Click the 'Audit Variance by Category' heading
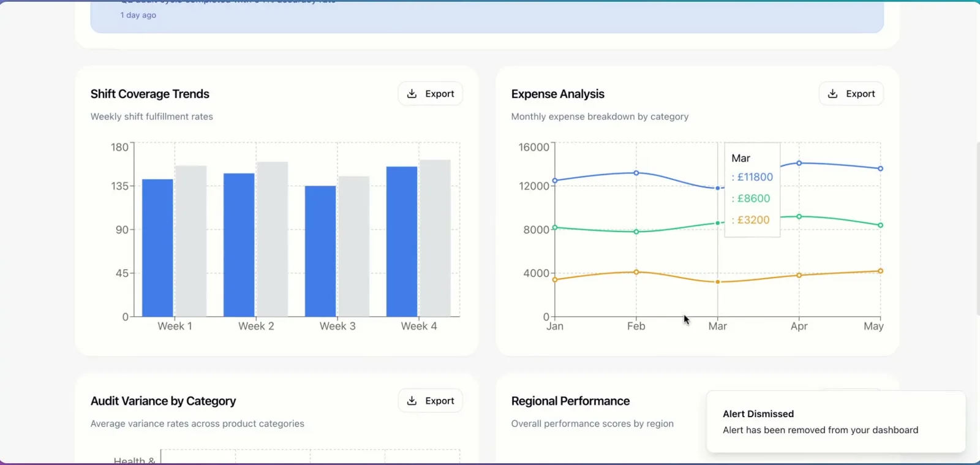This screenshot has height=465, width=980. point(163,401)
